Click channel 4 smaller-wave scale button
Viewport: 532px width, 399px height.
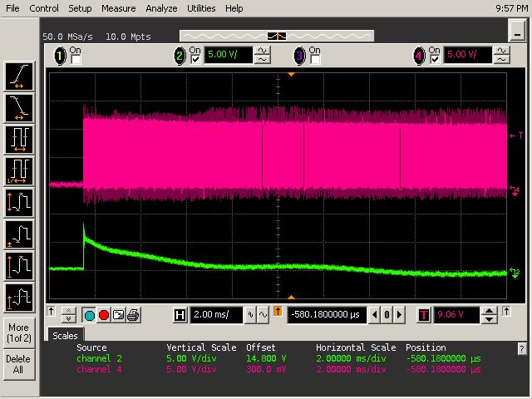point(502,60)
